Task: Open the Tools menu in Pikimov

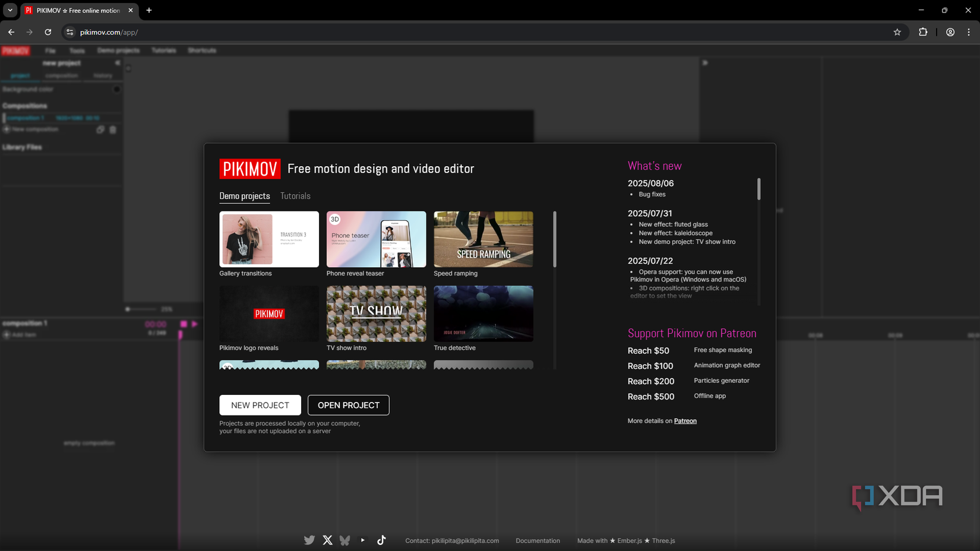Action: point(77,50)
